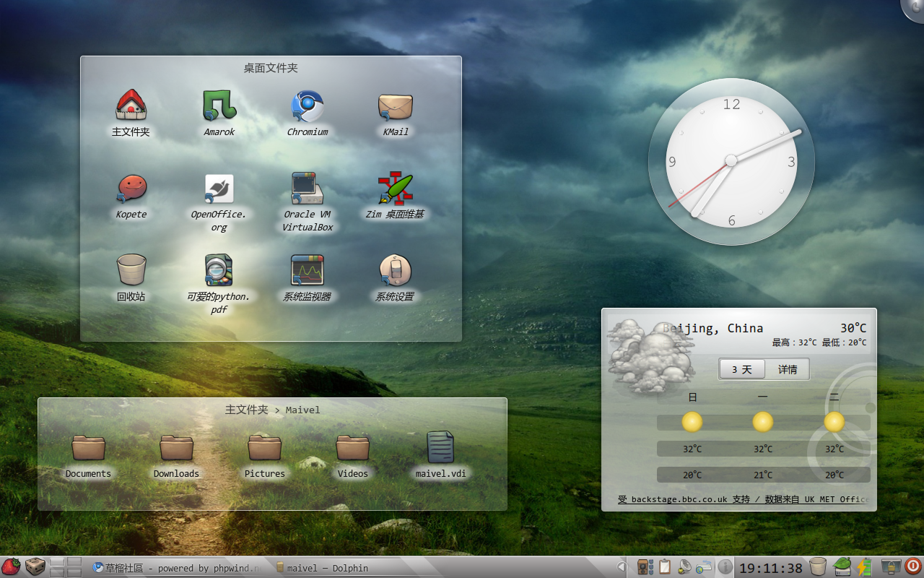Click the analog clock widget
Viewport: 924px width, 578px height.
pos(731,161)
